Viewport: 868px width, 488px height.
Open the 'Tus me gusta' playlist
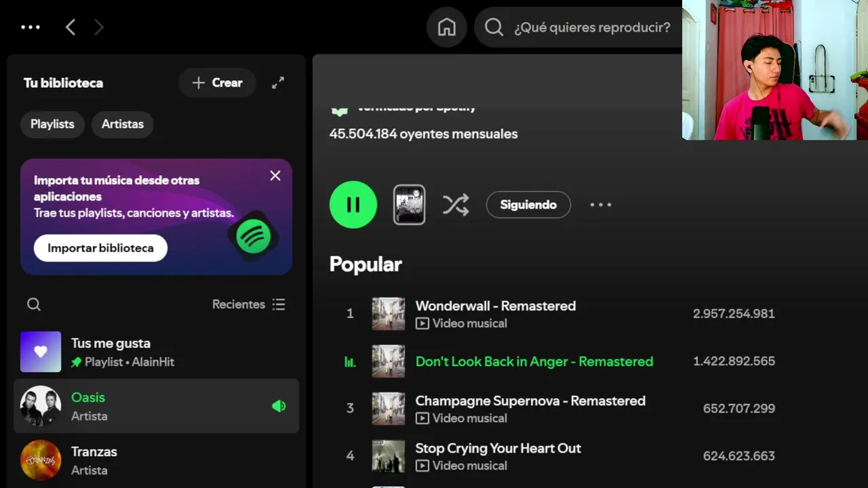(x=156, y=352)
